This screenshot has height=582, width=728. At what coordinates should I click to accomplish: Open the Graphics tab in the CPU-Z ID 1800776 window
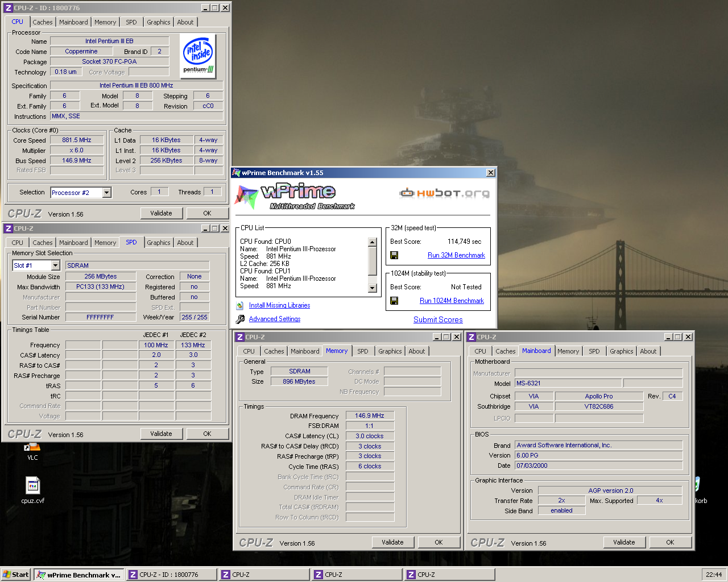tap(159, 22)
